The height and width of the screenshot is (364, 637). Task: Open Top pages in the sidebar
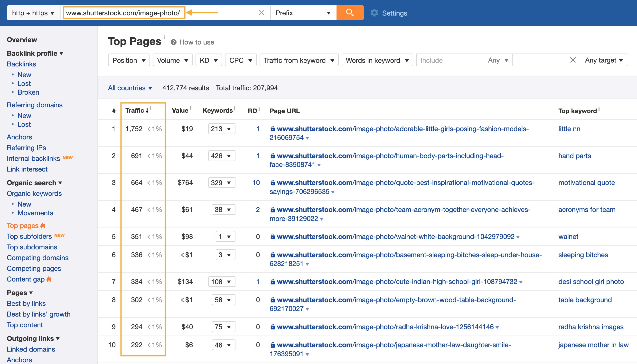pos(22,226)
